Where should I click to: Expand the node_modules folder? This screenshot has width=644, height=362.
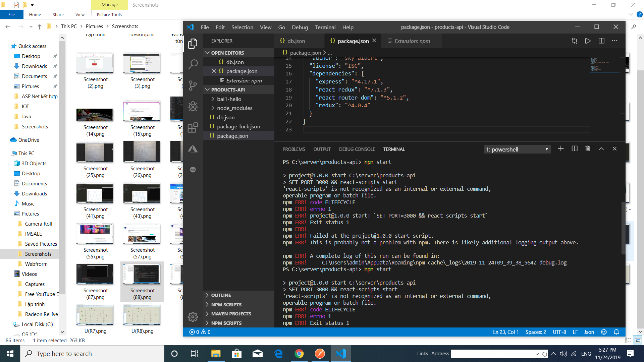pyautogui.click(x=238, y=108)
